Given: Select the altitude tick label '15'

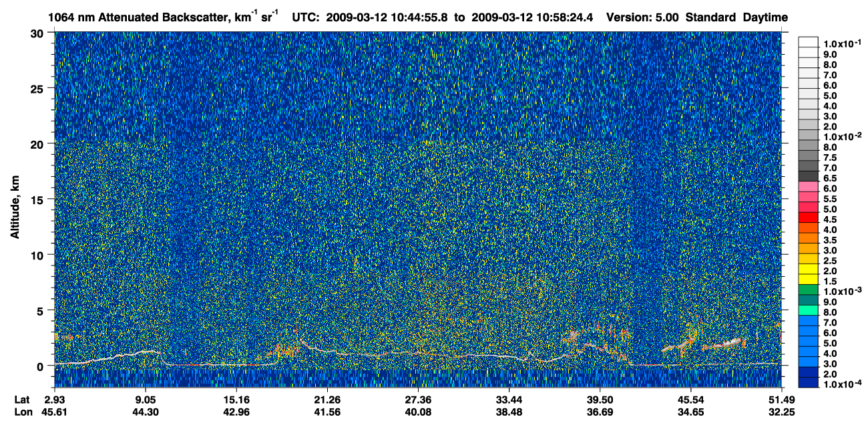Looking at the screenshot, I should pos(39,199).
